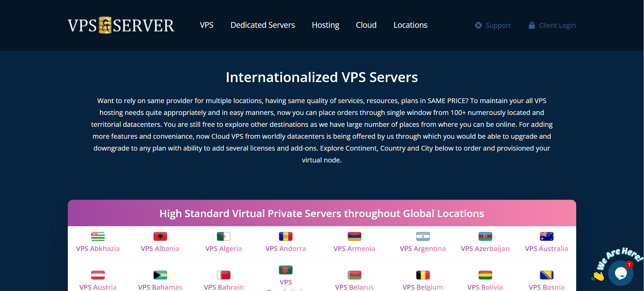Open the Locations menu
Image resolution: width=644 pixels, height=291 pixels.
pyautogui.click(x=410, y=25)
